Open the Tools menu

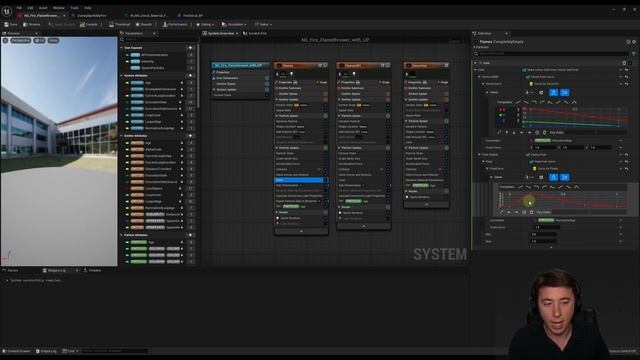tap(74, 8)
